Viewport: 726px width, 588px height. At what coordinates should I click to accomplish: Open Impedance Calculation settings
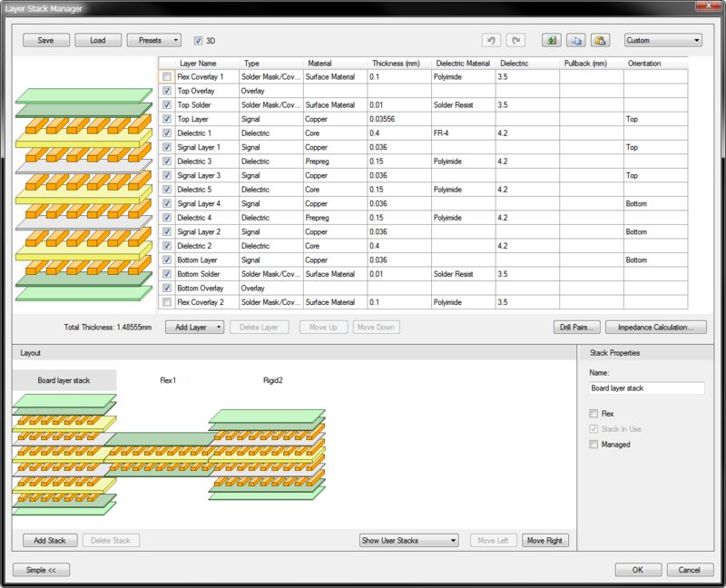(655, 328)
